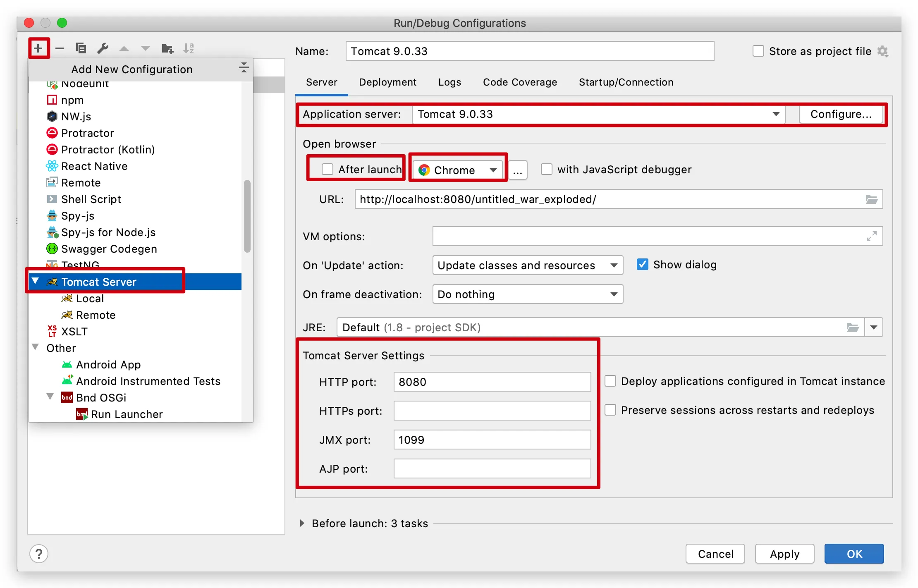Click the Configure... button
The width and height of the screenshot is (918, 588).
(x=841, y=114)
